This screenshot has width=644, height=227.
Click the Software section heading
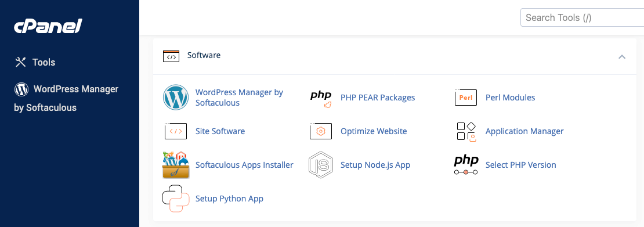[204, 55]
